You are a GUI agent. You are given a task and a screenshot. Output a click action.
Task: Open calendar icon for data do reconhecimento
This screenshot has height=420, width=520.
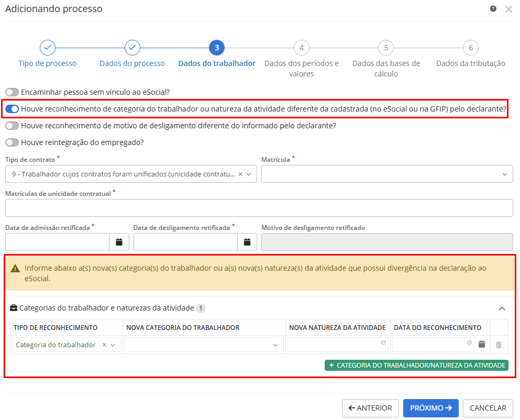(x=482, y=344)
